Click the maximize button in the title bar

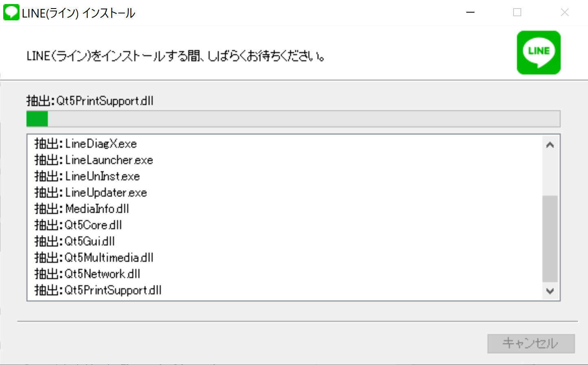click(517, 13)
